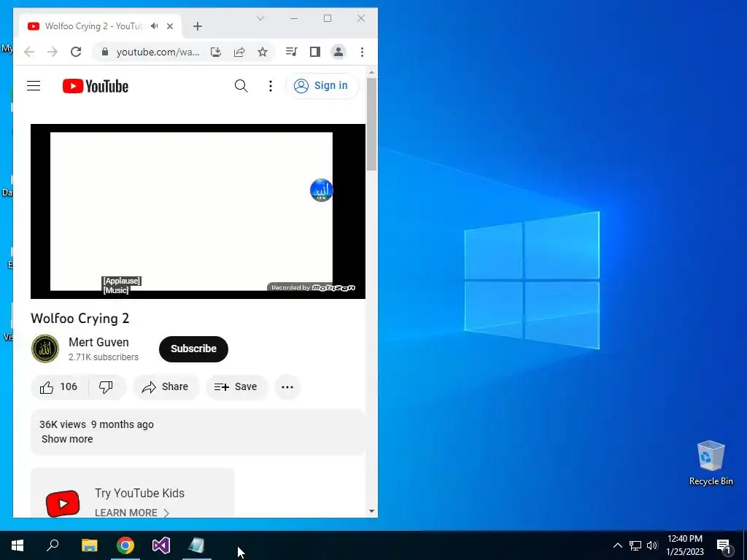Click the scrollbar down arrow

(x=371, y=511)
